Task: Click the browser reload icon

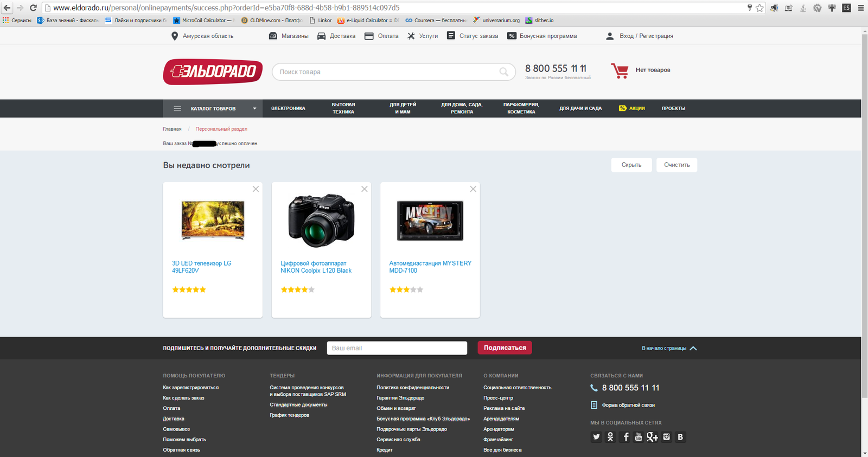Action: point(33,8)
